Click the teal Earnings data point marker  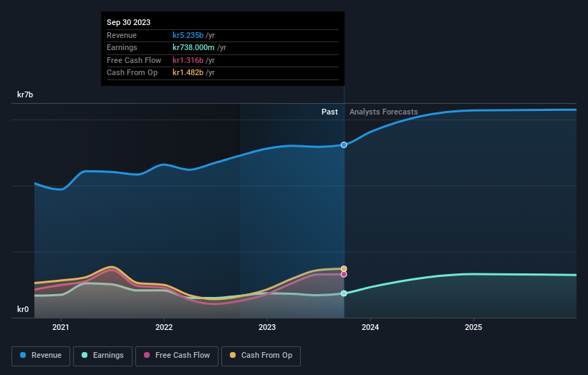point(344,293)
